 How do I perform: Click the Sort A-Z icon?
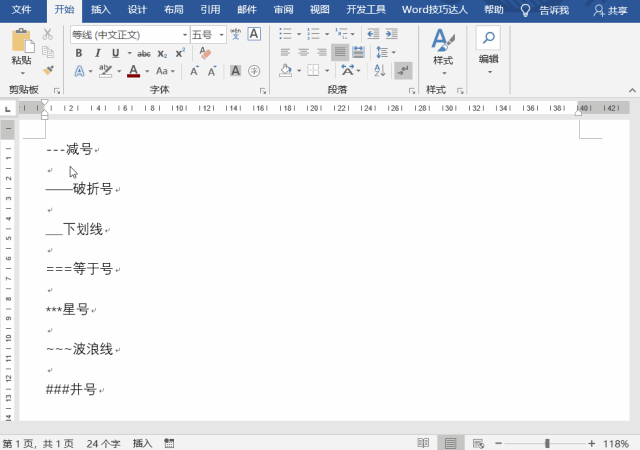tap(380, 71)
